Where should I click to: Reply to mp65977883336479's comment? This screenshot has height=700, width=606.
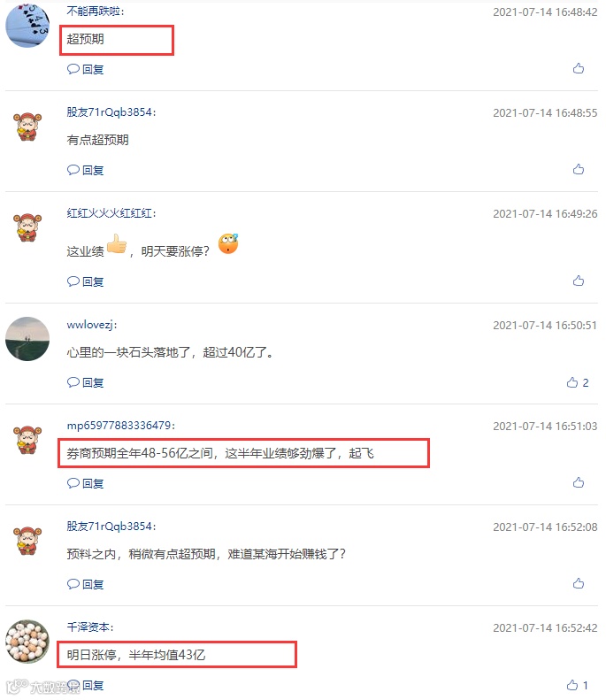(x=85, y=483)
